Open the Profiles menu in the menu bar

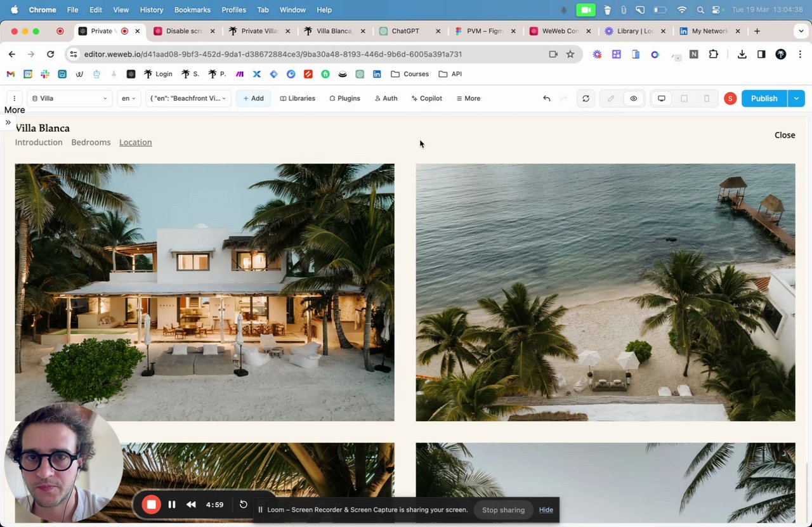pos(233,10)
